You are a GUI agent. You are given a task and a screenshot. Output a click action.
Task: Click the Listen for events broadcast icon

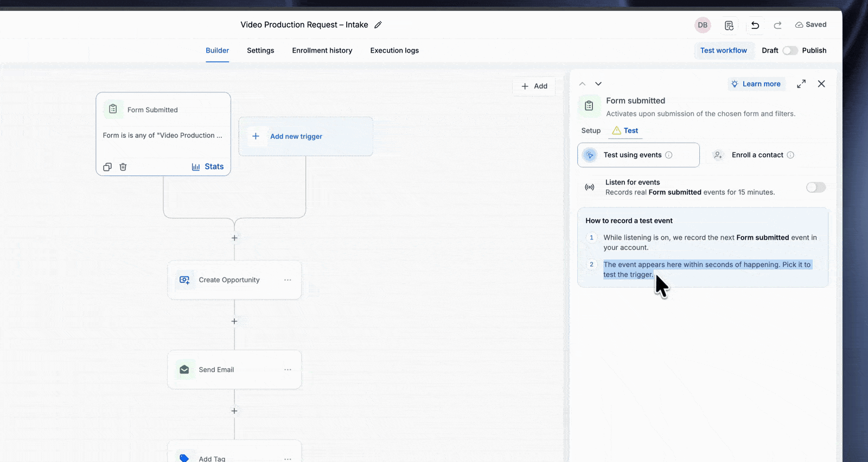pos(590,187)
